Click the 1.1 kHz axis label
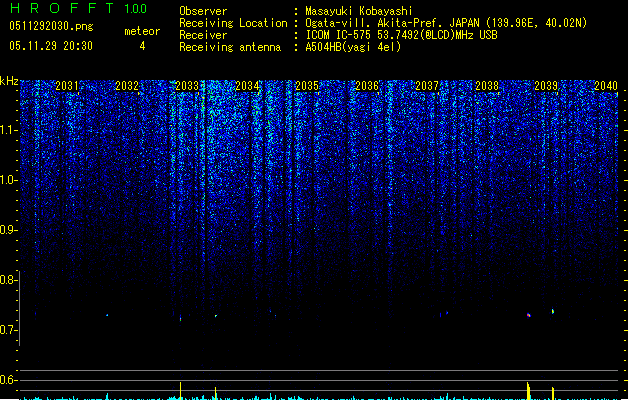Viewport: 629px width, 400px height. [8, 130]
